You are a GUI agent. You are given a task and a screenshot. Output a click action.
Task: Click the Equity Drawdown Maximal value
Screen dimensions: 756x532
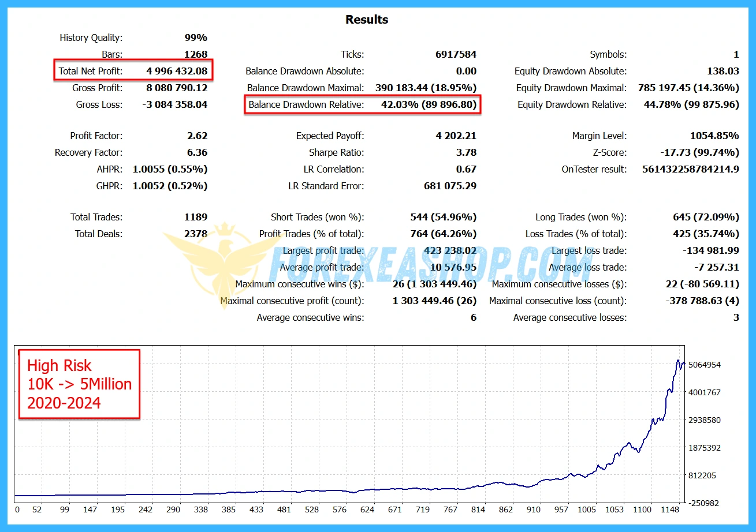(688, 88)
